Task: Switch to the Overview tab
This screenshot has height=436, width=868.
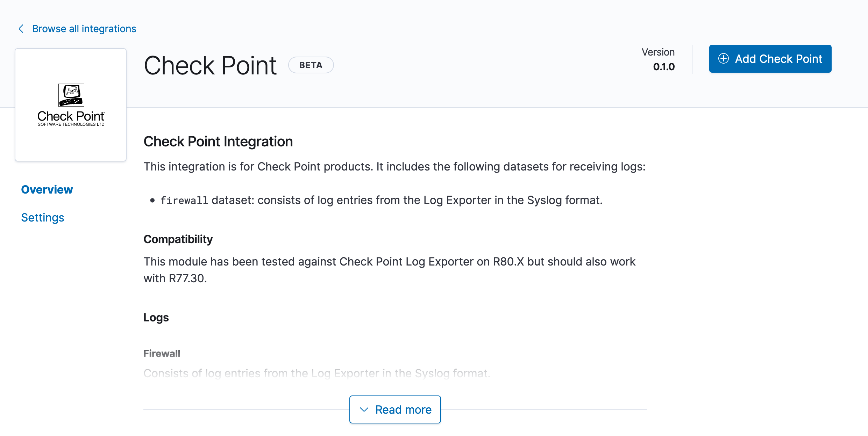Action: pos(47,190)
